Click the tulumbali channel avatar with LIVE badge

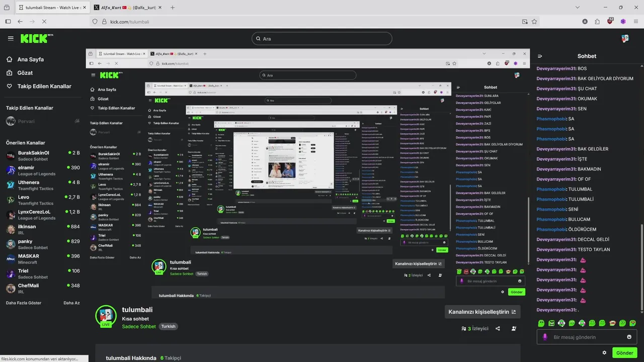106,316
